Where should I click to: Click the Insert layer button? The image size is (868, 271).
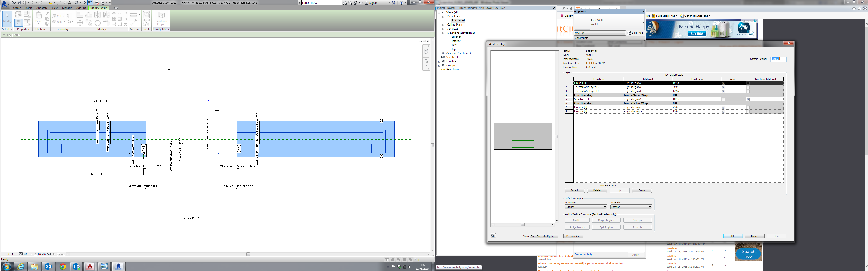575,191
